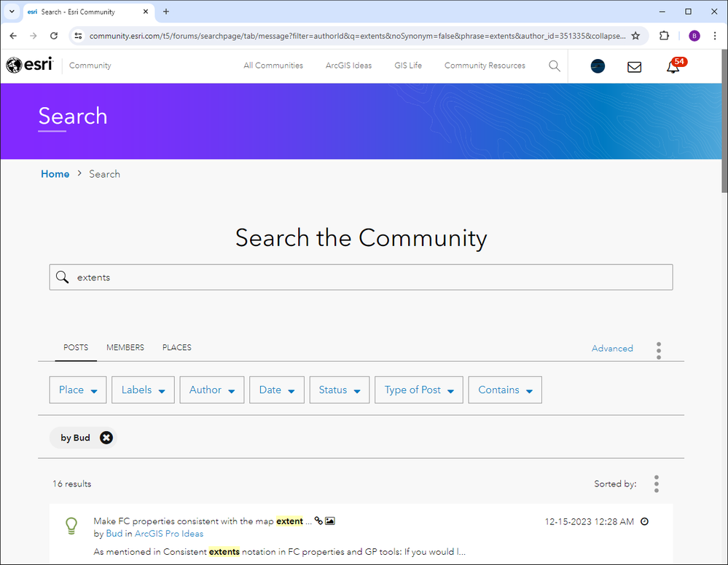Screen dimensions: 728x565
Task: Close the Search - Esri Community tab
Action: (x=145, y=12)
